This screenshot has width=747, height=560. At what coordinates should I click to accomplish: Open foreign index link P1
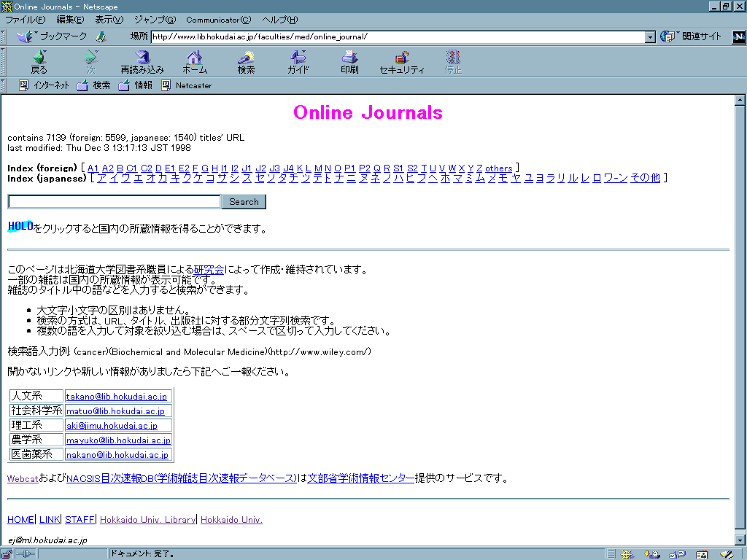pyautogui.click(x=349, y=168)
